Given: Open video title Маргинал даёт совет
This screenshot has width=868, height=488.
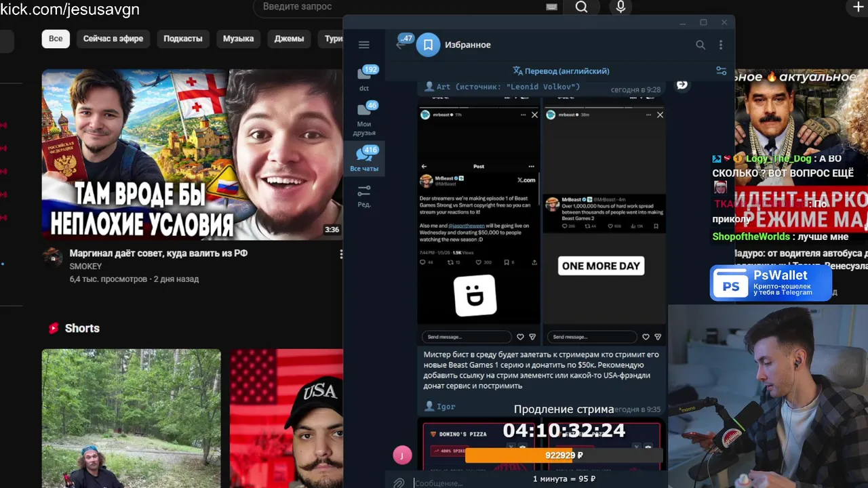Looking at the screenshot, I should click(x=159, y=253).
